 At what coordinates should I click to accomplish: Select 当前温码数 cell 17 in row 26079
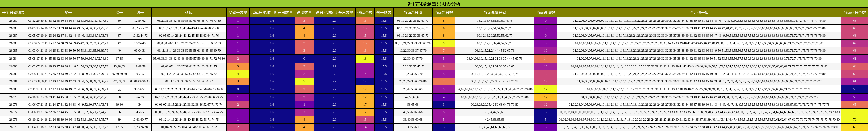click(545, 97)
